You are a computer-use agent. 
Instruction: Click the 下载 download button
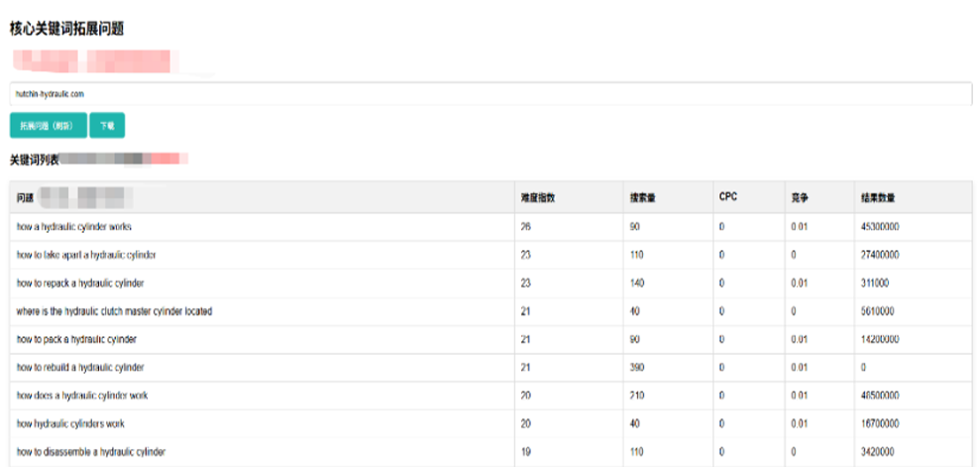(x=106, y=126)
